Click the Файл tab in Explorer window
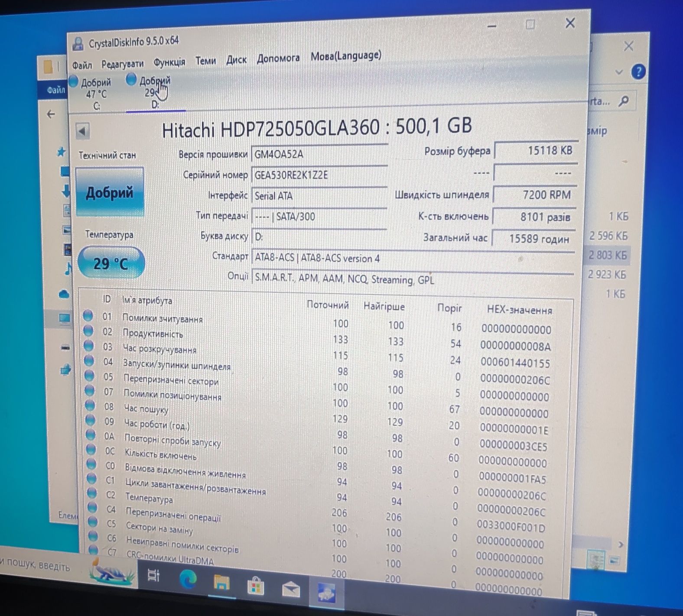Screen dimensions: 683x616 point(55,90)
